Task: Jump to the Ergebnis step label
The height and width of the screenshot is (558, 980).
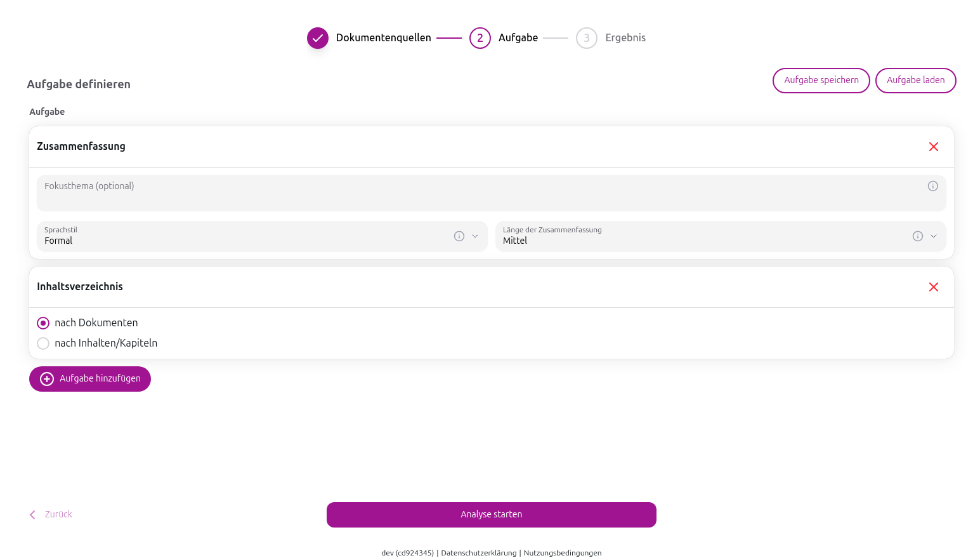Action: coord(625,38)
